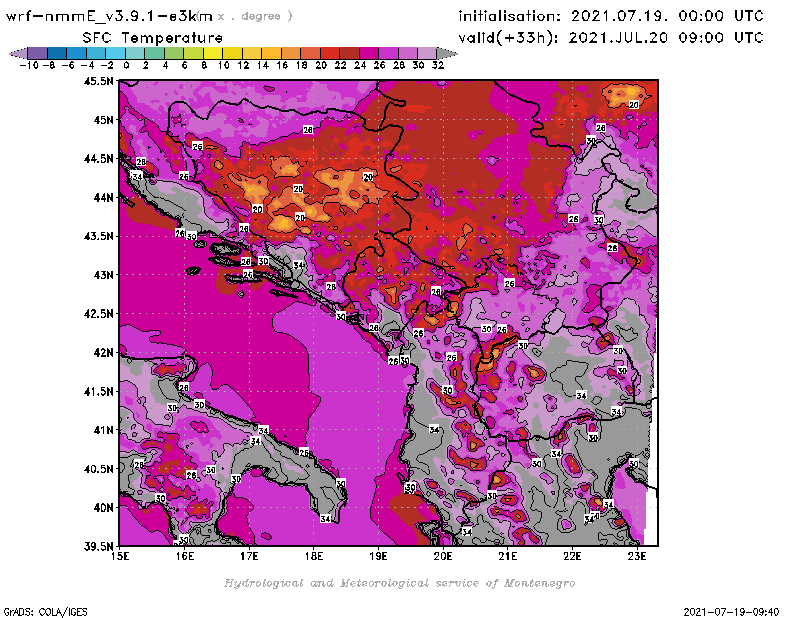Viewport: 800px width, 618px height.
Task: Click the 15E longitude label
Action: point(120,556)
